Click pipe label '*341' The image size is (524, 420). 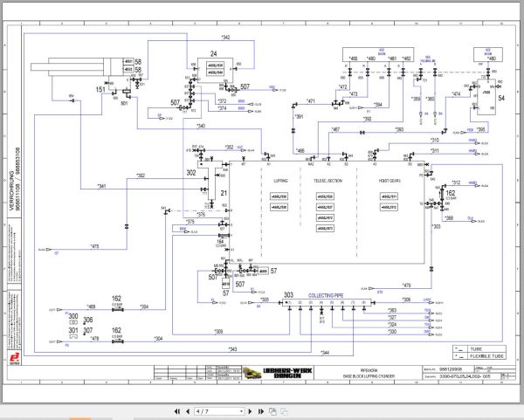tap(101, 186)
